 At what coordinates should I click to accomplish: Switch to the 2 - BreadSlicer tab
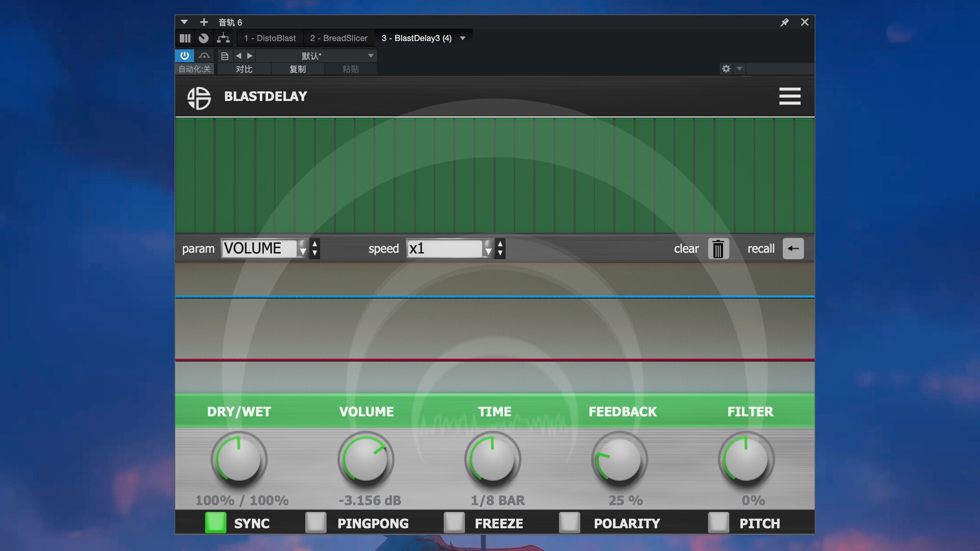click(338, 38)
